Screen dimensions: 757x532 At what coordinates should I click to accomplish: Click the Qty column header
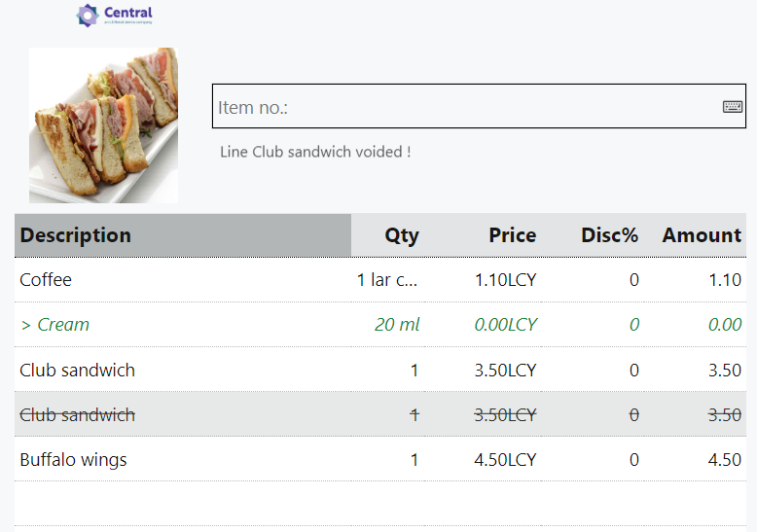pos(401,235)
